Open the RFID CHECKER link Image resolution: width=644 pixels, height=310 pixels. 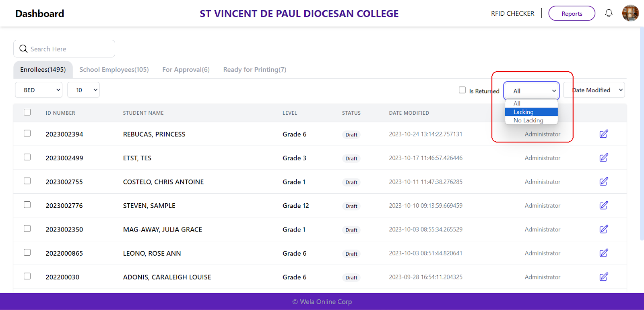tap(512, 13)
